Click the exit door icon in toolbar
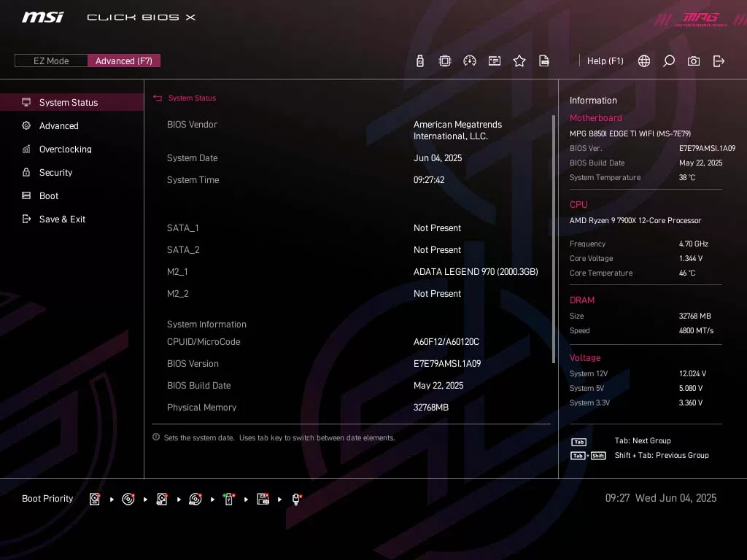Viewport: 747px width, 560px height. 719,61
